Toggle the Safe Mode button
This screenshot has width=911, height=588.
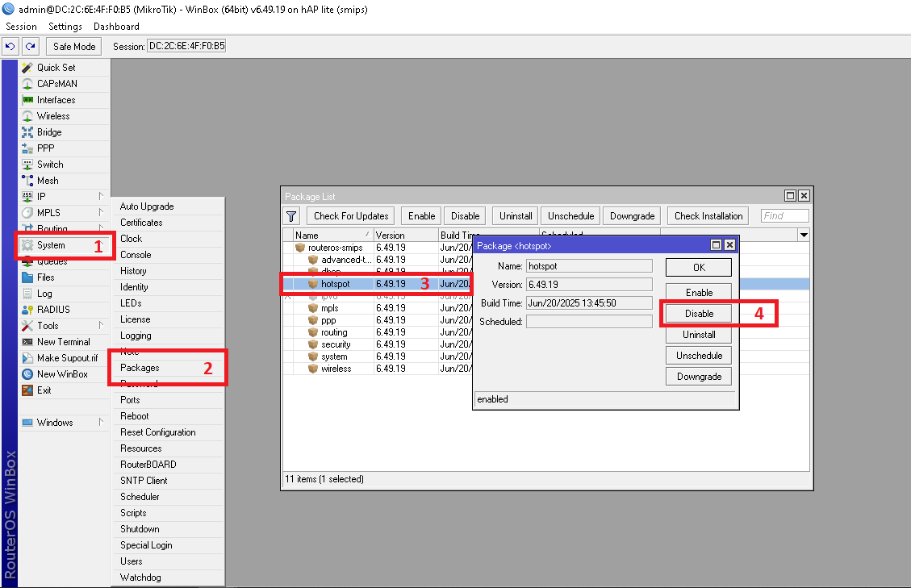pos(74,47)
